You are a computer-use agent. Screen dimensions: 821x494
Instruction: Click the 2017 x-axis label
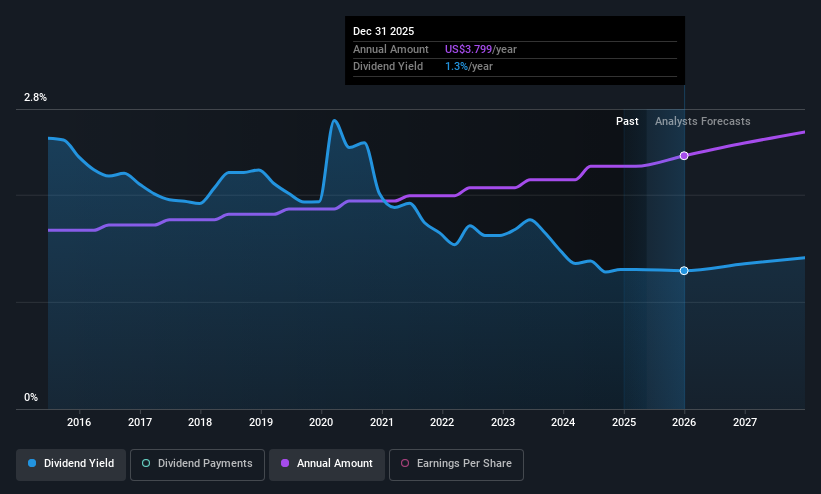pyautogui.click(x=140, y=422)
